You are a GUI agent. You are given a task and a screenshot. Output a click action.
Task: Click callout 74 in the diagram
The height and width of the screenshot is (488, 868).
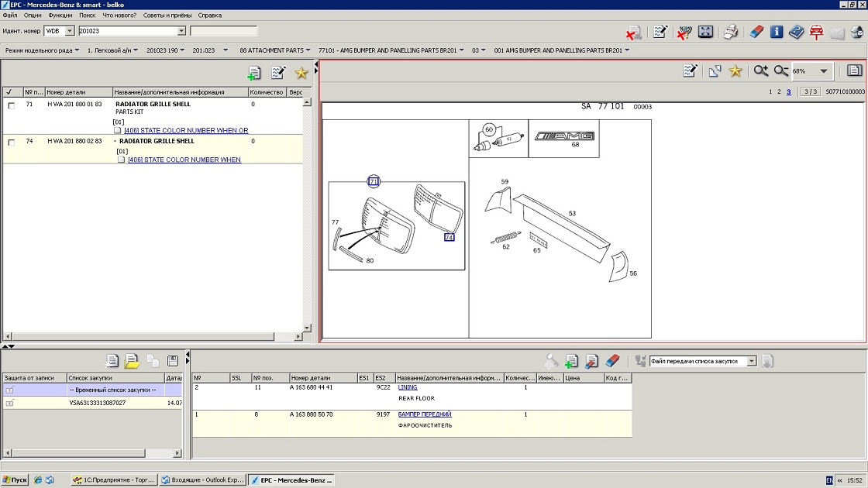[x=449, y=237]
